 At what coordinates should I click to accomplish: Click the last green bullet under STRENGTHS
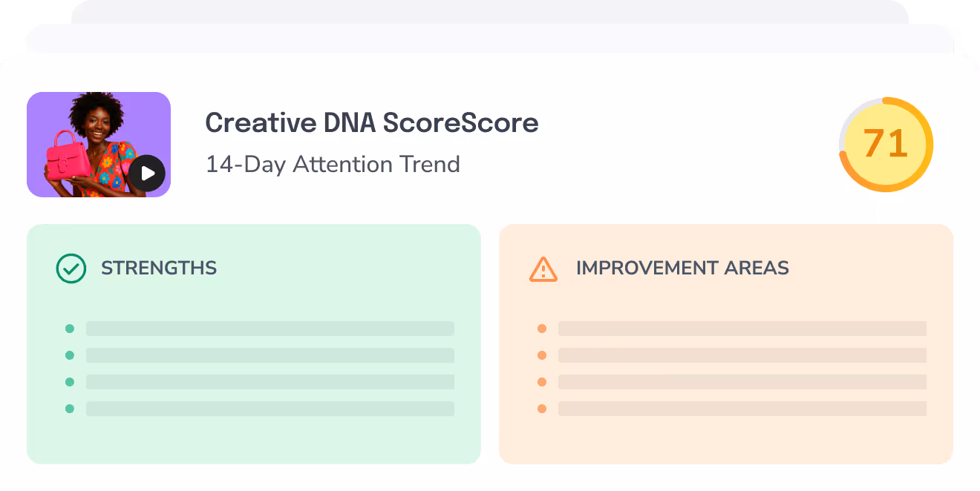click(x=71, y=408)
